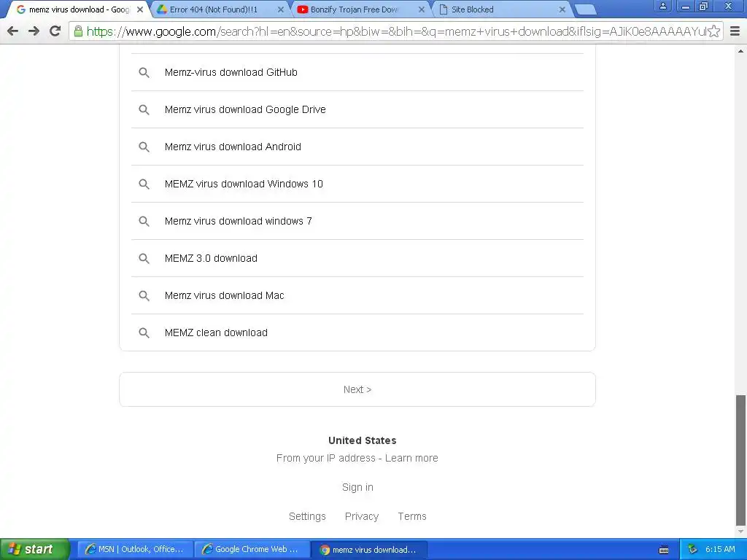Viewport: 747px width, 560px height.
Task: Reload the page with the refresh icon
Action: [x=55, y=31]
